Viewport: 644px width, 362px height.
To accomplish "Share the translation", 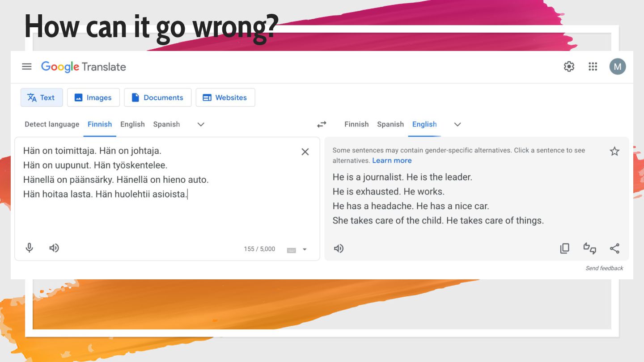I will 614,248.
